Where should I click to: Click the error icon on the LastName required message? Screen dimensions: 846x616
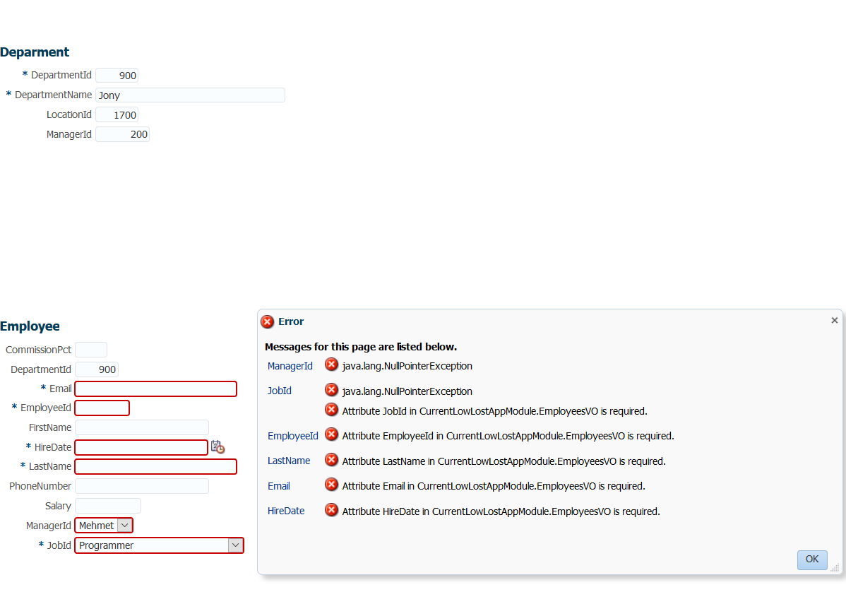[x=331, y=460]
